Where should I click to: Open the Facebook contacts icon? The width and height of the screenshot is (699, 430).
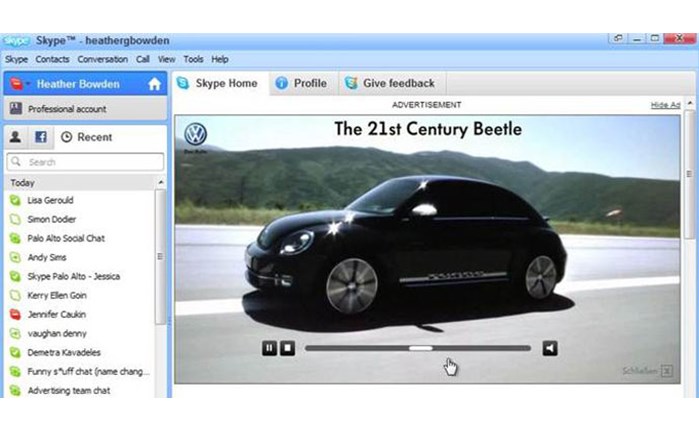[x=41, y=137]
